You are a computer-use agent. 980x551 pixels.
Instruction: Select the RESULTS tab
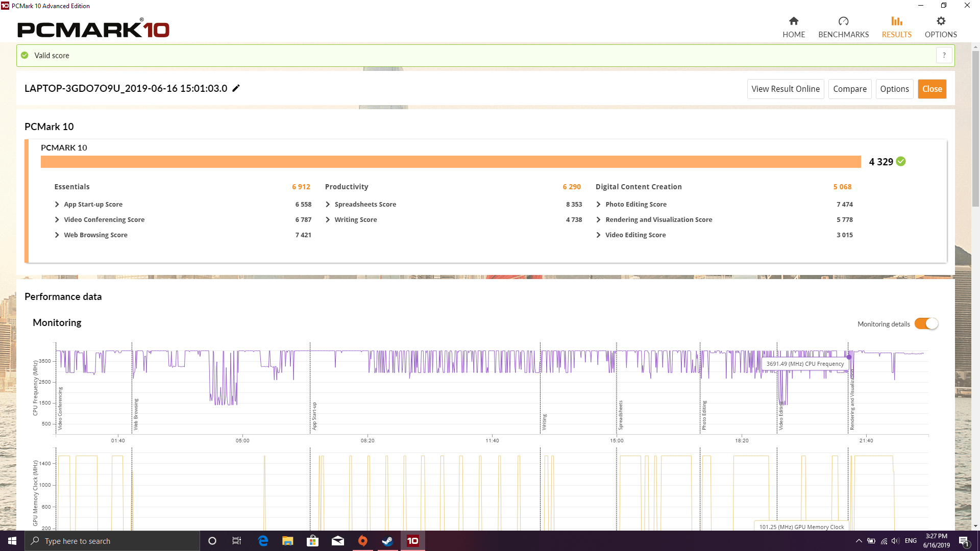click(x=896, y=27)
